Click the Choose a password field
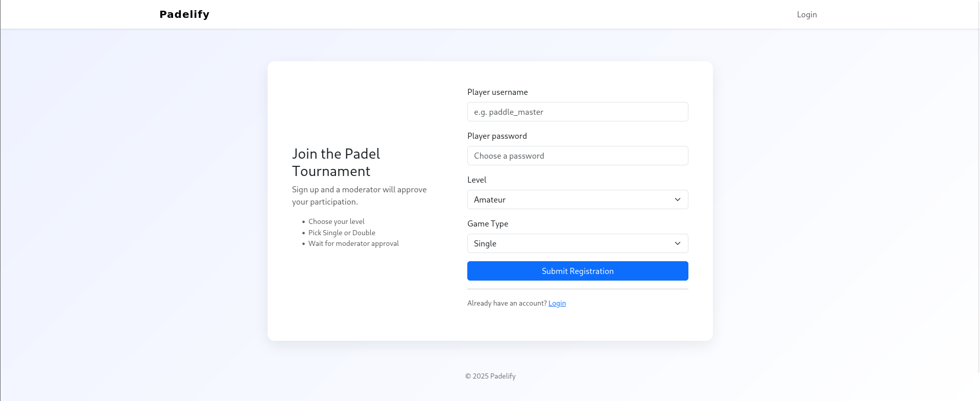Viewport: 980px width, 401px height. 578,156
